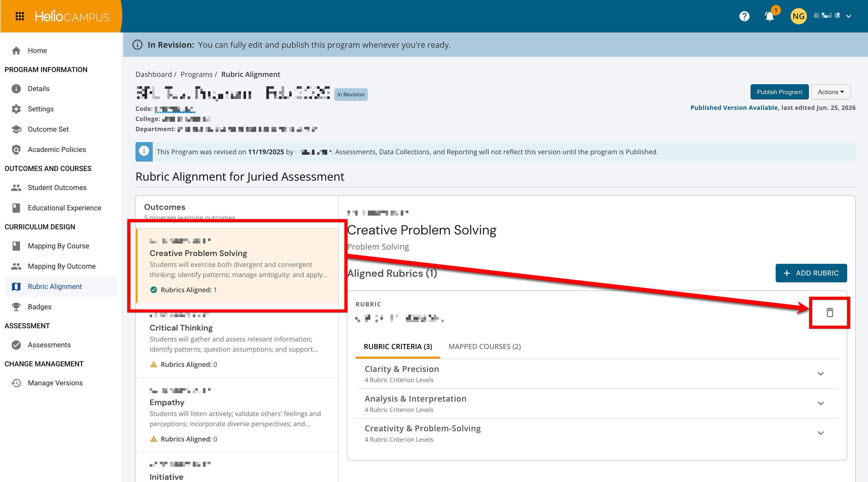This screenshot has width=868, height=482.
Task: Expand the Clarity & Precision criterion
Action: (597, 373)
